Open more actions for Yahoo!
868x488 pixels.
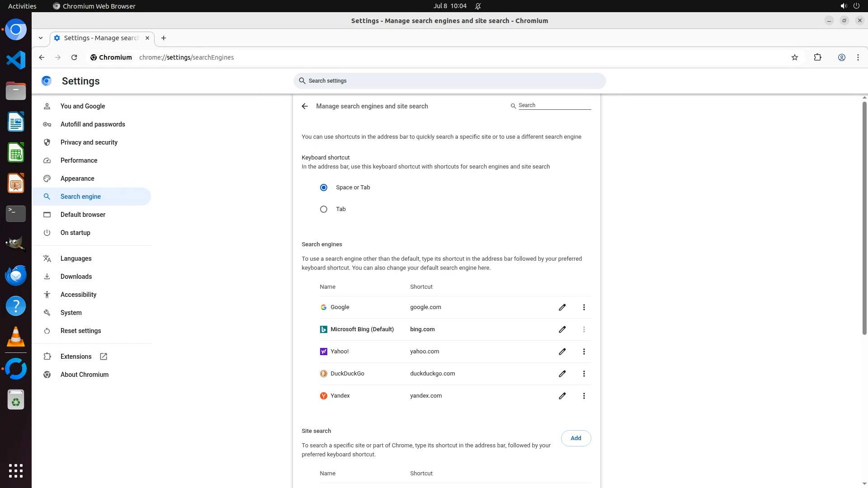pyautogui.click(x=584, y=352)
